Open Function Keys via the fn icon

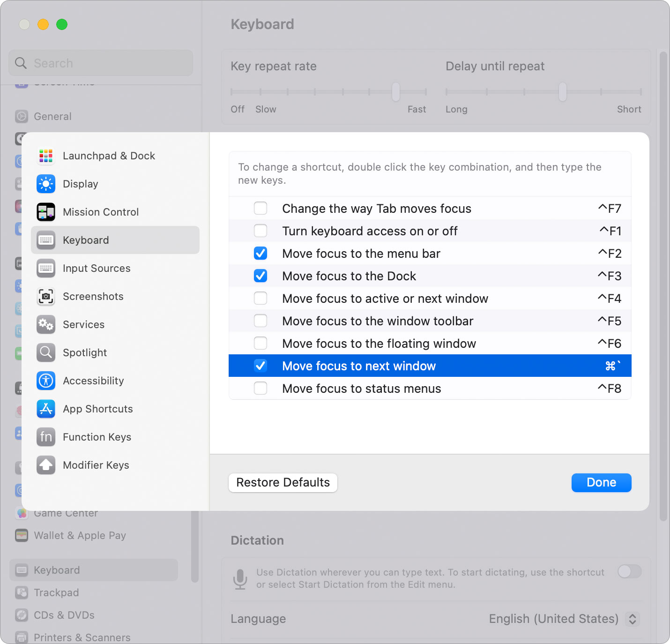(x=46, y=437)
